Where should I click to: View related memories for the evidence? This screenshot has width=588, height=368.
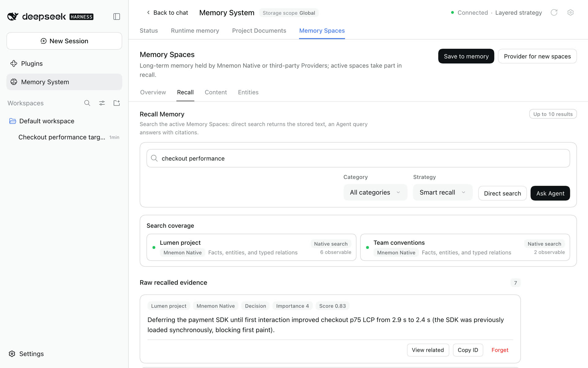pyautogui.click(x=428, y=350)
